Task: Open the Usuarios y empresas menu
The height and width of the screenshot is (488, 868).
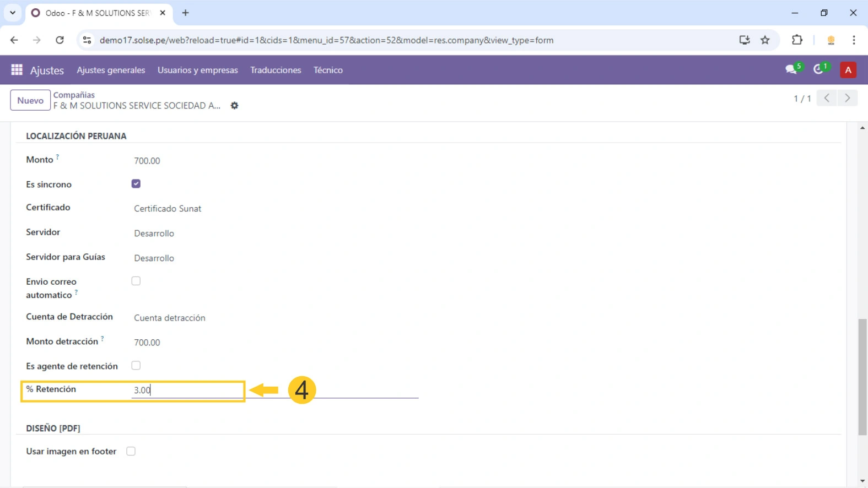Action: 197,70
